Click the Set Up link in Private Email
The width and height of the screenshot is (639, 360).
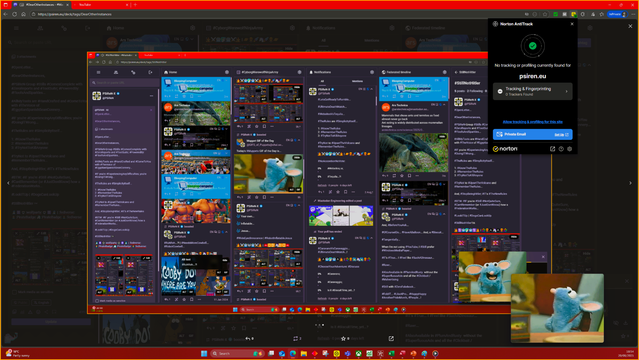pos(561,135)
